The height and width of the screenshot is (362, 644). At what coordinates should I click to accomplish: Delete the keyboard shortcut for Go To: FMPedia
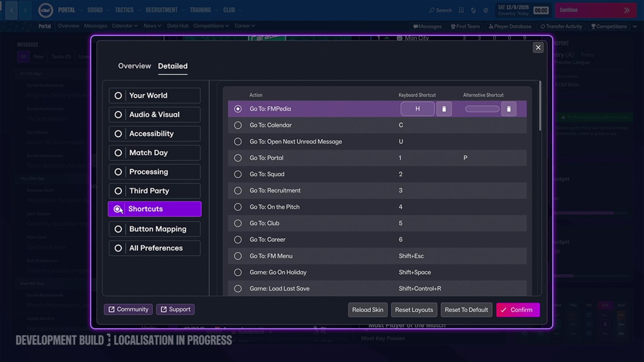[444, 109]
